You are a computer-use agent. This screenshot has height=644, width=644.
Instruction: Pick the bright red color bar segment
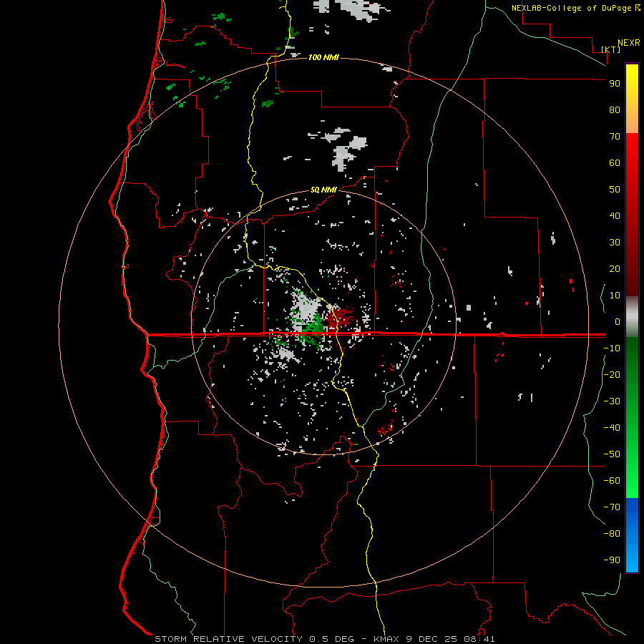coord(632,150)
